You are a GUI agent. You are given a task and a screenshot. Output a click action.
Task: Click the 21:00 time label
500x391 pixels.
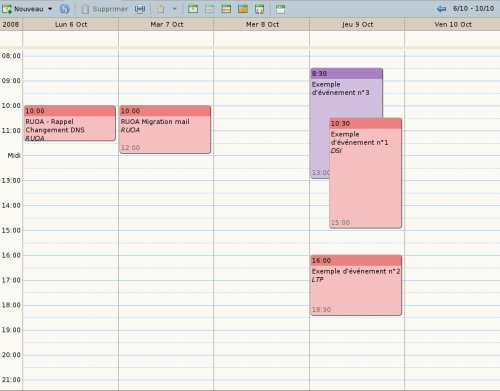[11, 380]
